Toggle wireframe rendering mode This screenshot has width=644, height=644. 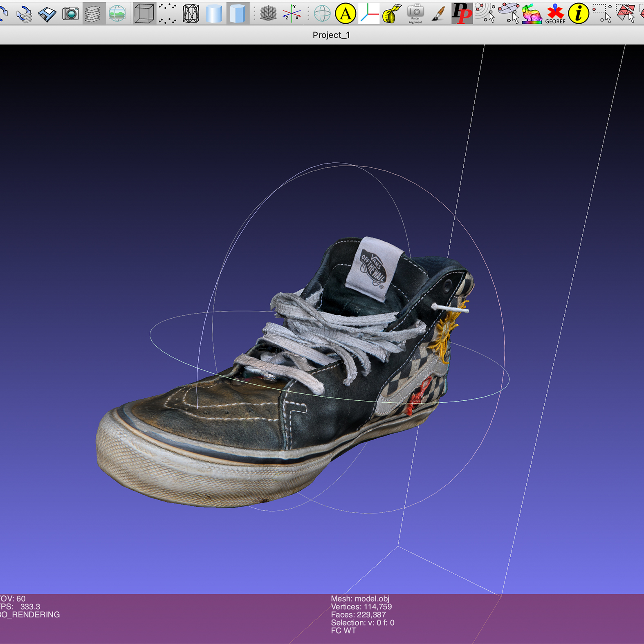[x=191, y=13]
